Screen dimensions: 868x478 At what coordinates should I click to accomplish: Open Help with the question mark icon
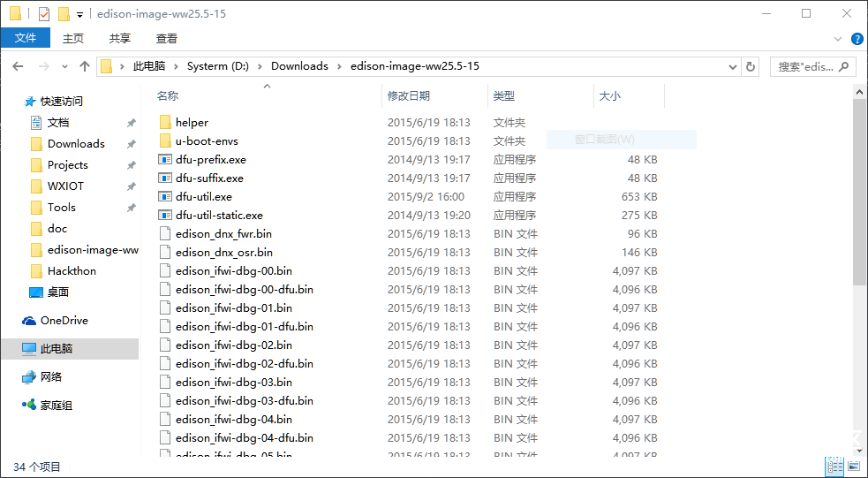click(x=857, y=39)
